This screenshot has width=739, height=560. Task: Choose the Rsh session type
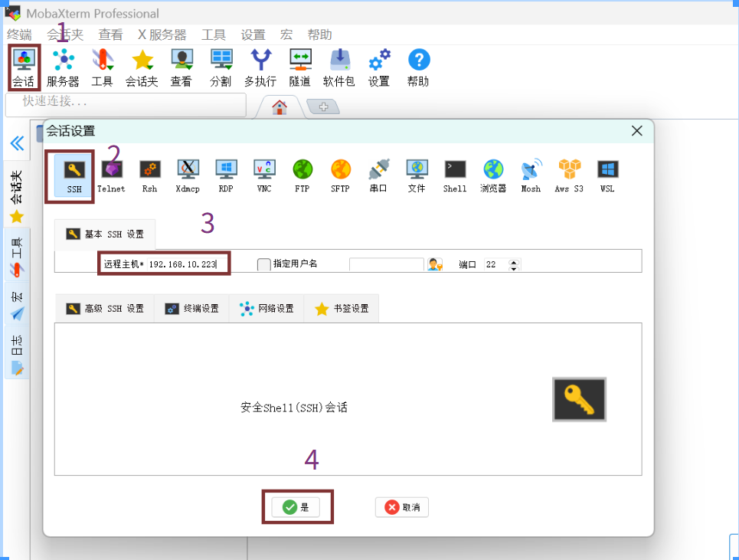pyautogui.click(x=149, y=175)
